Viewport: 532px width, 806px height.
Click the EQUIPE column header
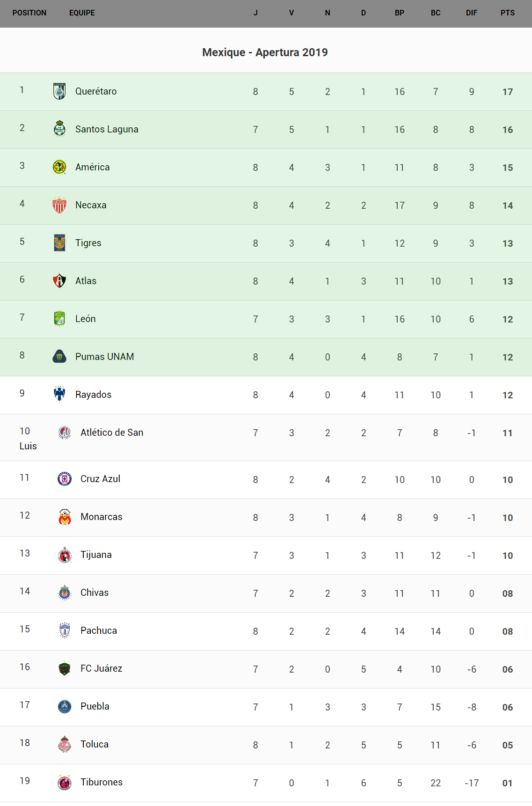[x=82, y=13]
